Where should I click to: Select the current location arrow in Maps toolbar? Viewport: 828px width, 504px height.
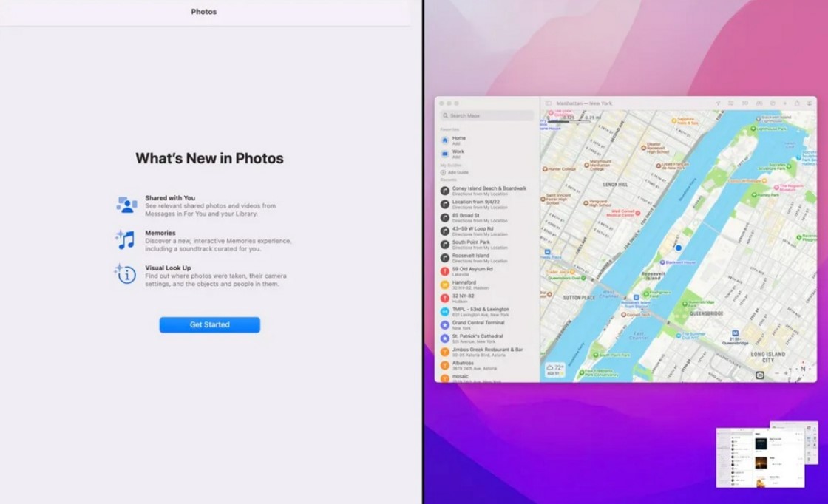[x=718, y=102]
